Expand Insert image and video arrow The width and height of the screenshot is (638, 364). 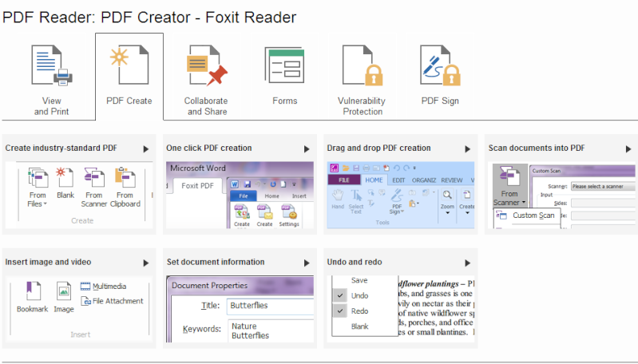click(146, 263)
